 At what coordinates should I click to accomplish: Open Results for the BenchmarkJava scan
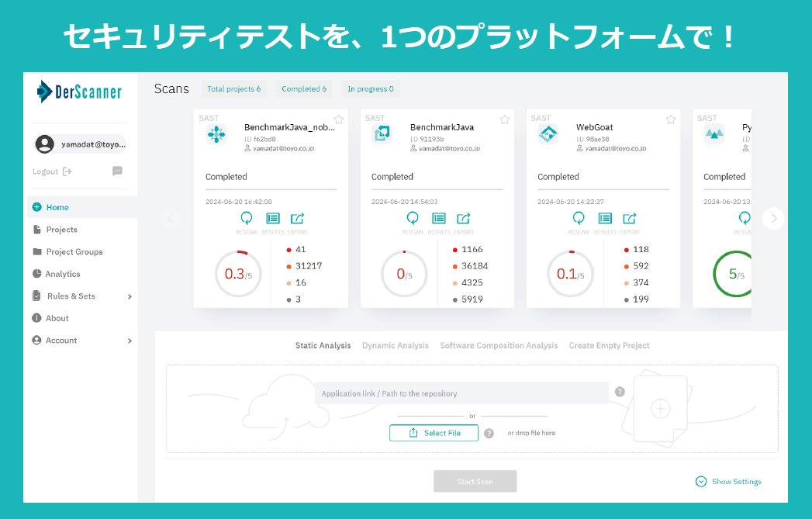(439, 220)
